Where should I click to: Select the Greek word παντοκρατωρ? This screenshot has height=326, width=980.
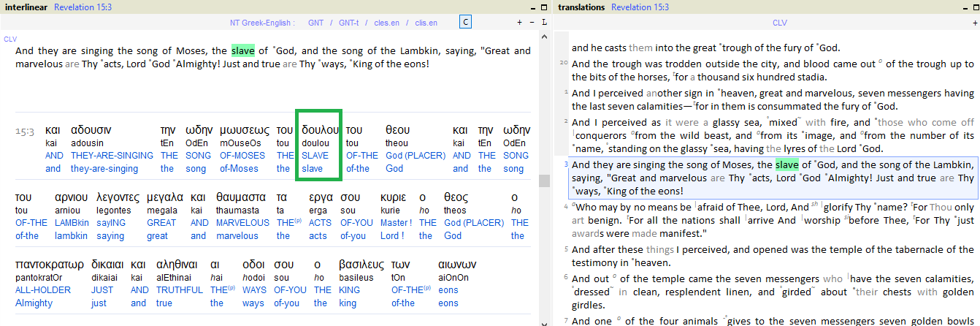(x=50, y=265)
